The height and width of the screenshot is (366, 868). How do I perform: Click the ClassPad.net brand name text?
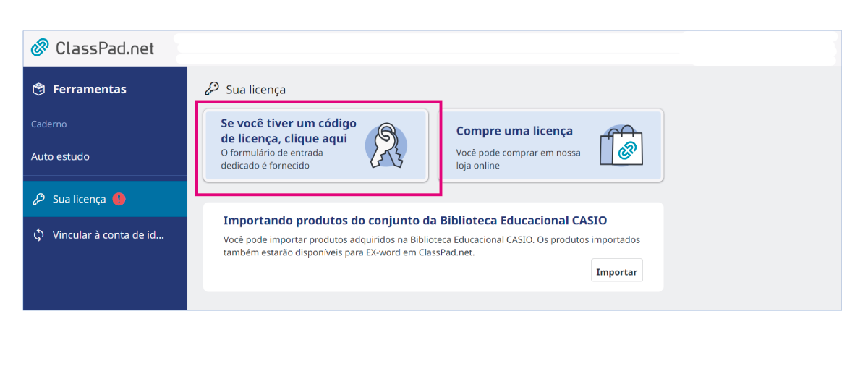(105, 48)
